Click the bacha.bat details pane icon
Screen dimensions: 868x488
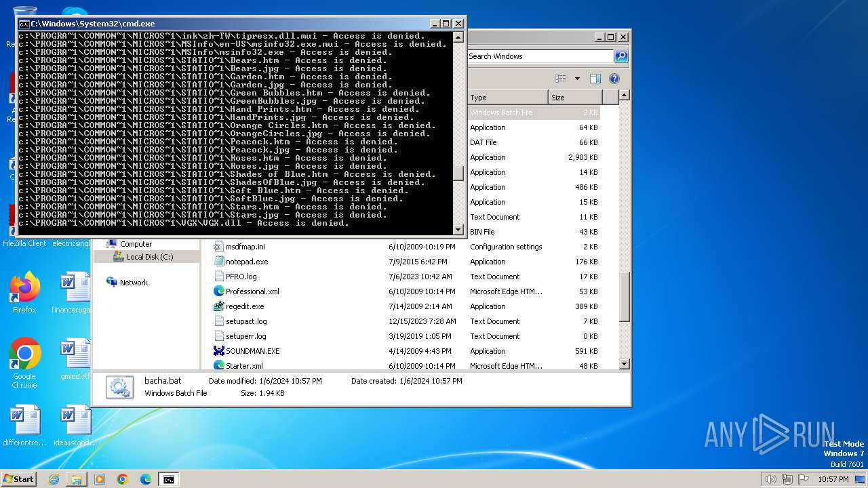[119, 387]
